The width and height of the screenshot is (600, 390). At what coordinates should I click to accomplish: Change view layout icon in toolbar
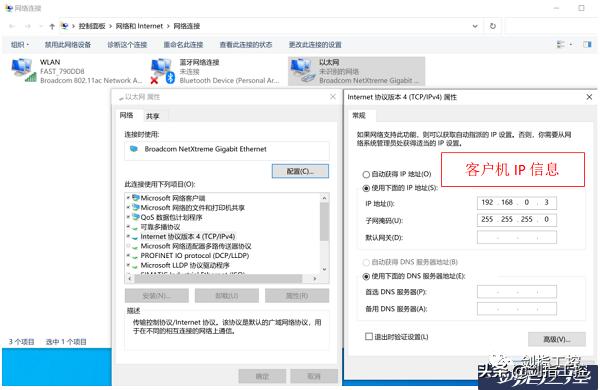[560, 44]
